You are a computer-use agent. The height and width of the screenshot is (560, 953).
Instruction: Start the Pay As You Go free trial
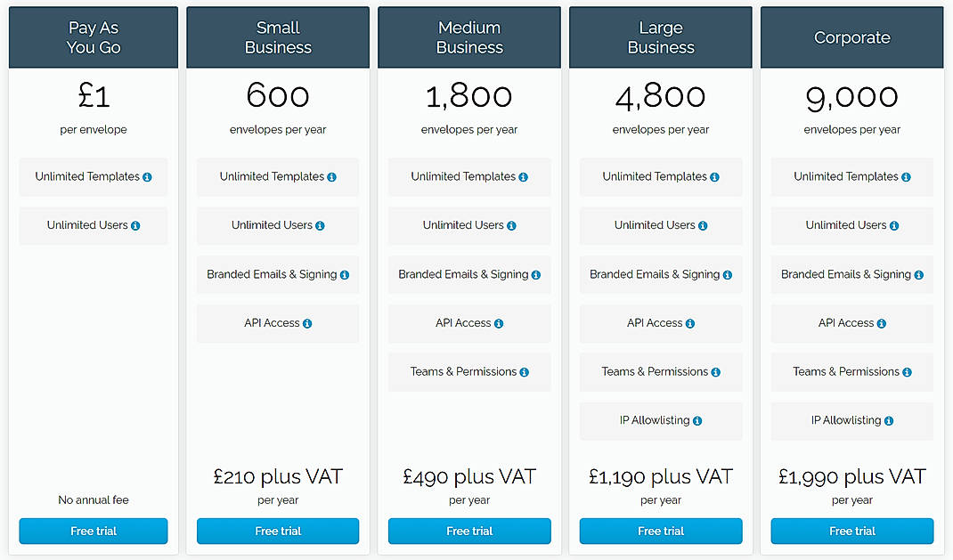(93, 531)
